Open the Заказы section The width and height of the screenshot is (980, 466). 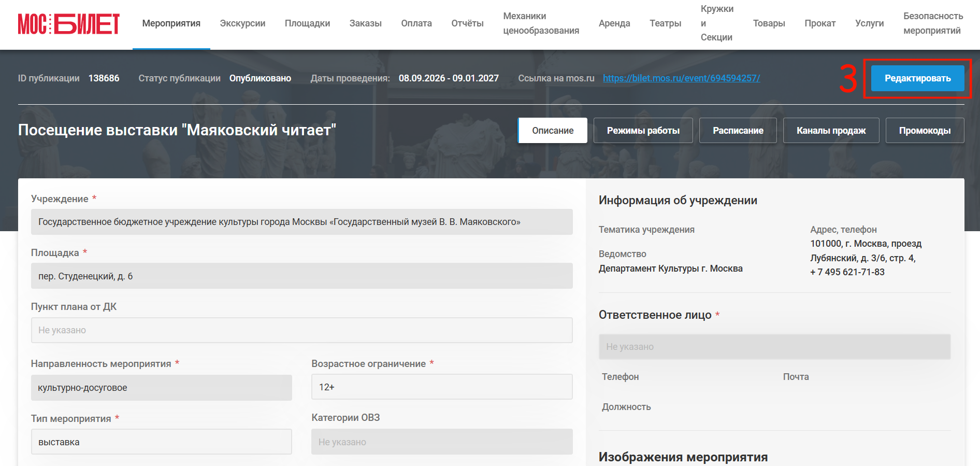pyautogui.click(x=366, y=23)
